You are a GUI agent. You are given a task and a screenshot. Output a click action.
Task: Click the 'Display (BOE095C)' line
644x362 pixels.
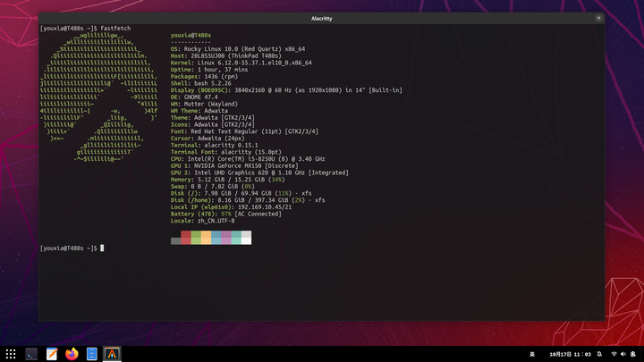286,90
